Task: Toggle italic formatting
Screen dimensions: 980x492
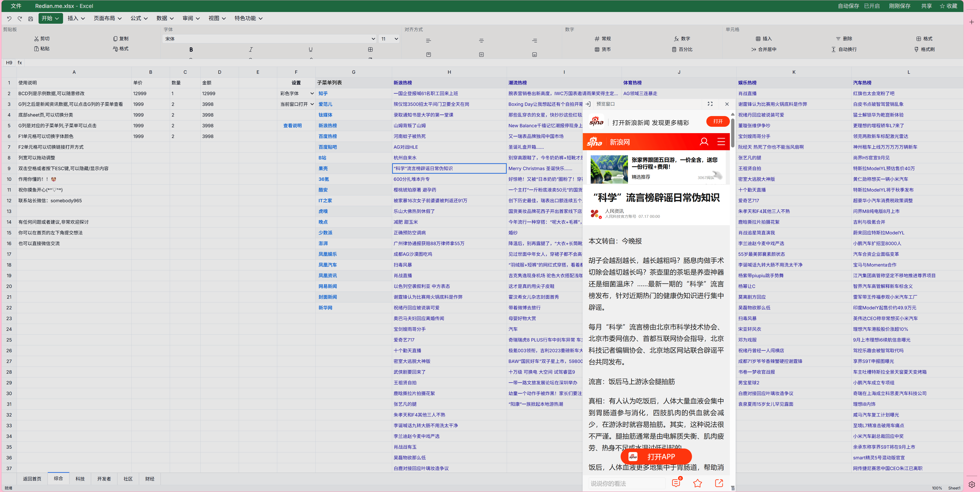Action: (x=251, y=49)
